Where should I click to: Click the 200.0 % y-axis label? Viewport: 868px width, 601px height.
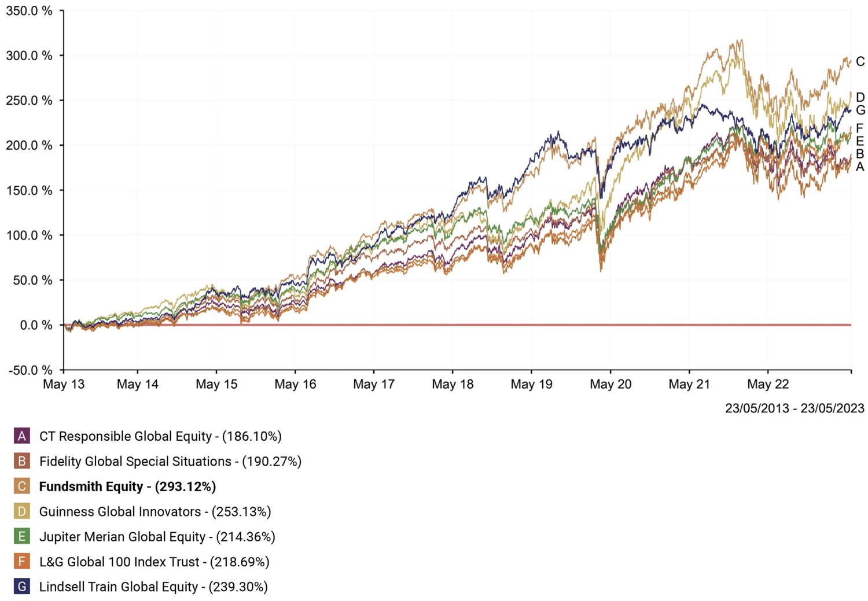pyautogui.click(x=29, y=145)
